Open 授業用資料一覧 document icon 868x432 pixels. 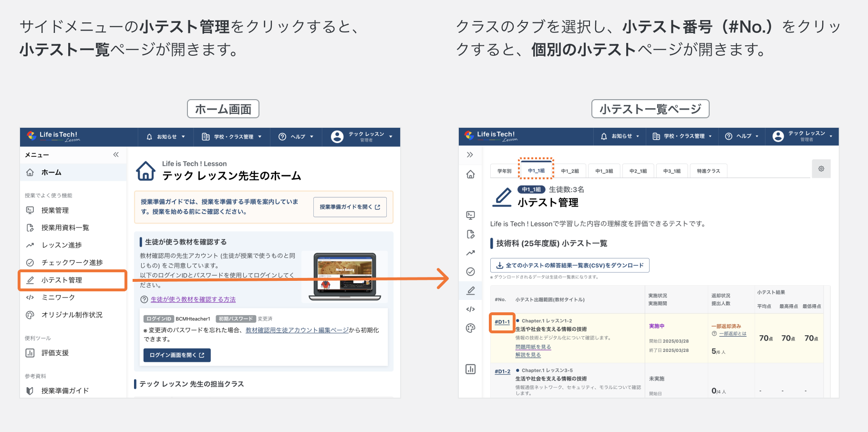click(30, 227)
